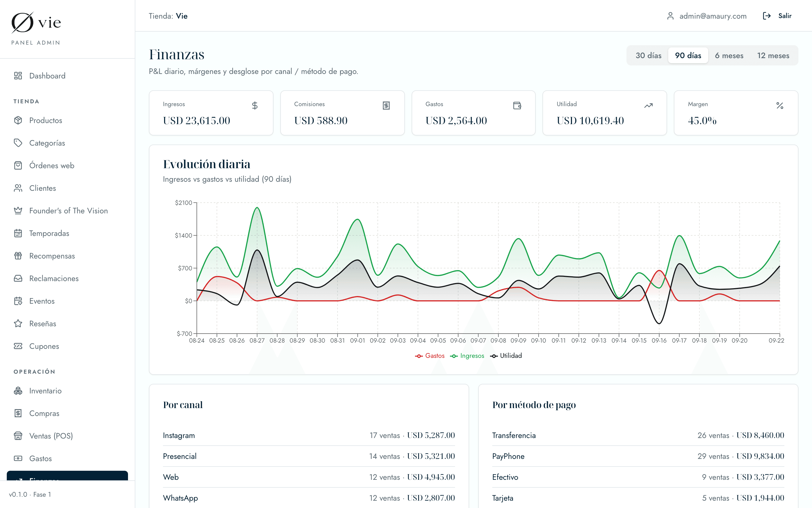Viewport: 812px width, 508px height.
Task: Click the Productos box icon
Action: pos(18,120)
